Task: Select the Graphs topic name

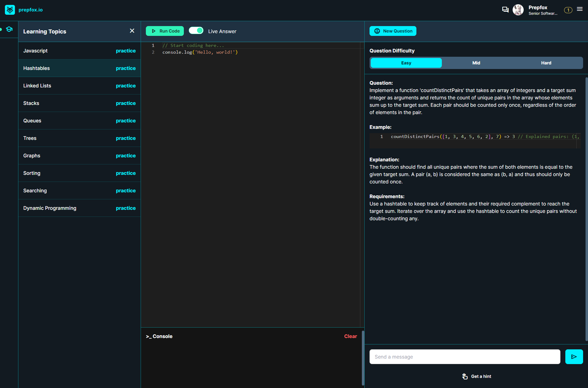Action: [32, 156]
